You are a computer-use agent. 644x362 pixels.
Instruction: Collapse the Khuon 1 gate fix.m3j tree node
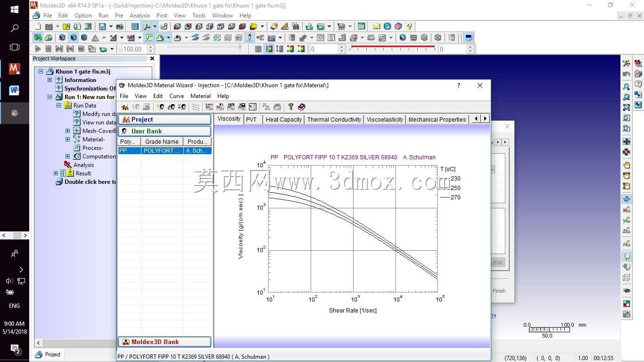41,72
